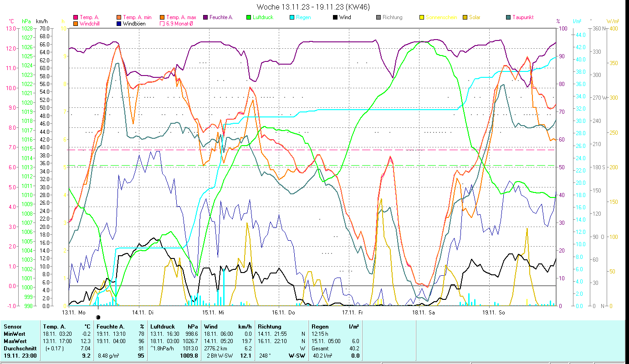Screen dimensions: 629x364
Task: Click the 13.11. 17:00 max temperature timestamp
Action: click(58, 341)
